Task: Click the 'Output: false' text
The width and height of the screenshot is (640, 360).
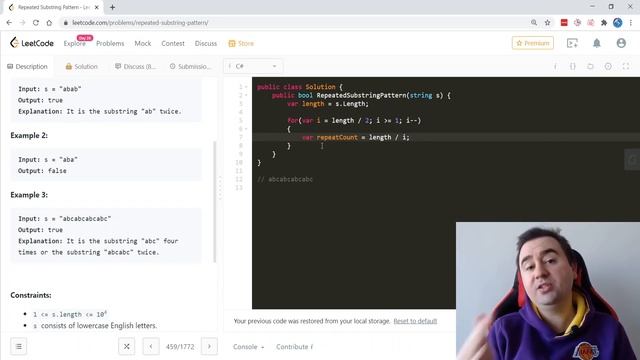Action: 42,171
